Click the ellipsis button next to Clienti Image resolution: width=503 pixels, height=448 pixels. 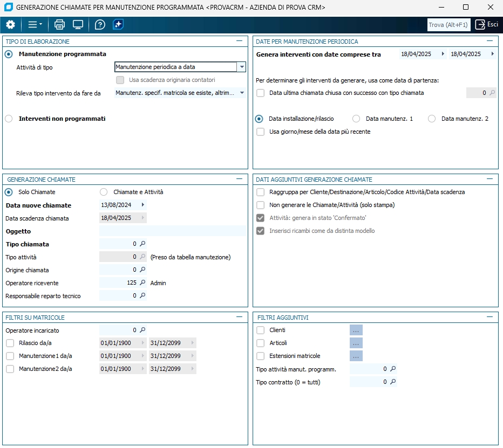(x=356, y=330)
